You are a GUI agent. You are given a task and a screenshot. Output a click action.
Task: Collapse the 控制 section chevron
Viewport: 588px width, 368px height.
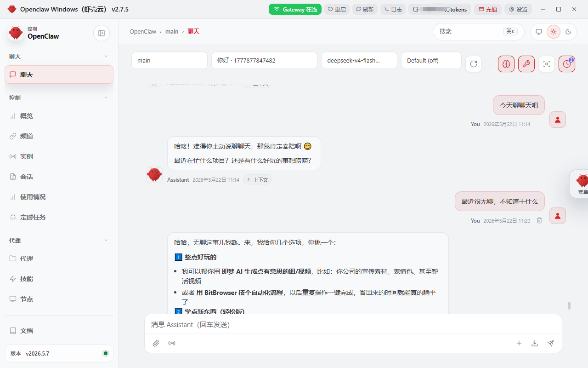click(x=106, y=98)
